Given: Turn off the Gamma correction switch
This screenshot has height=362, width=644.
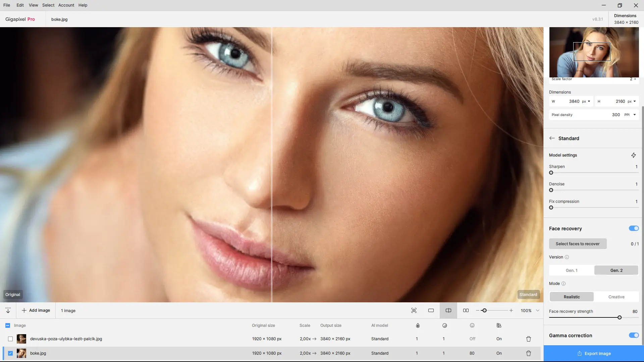Looking at the screenshot, I should pyautogui.click(x=634, y=335).
